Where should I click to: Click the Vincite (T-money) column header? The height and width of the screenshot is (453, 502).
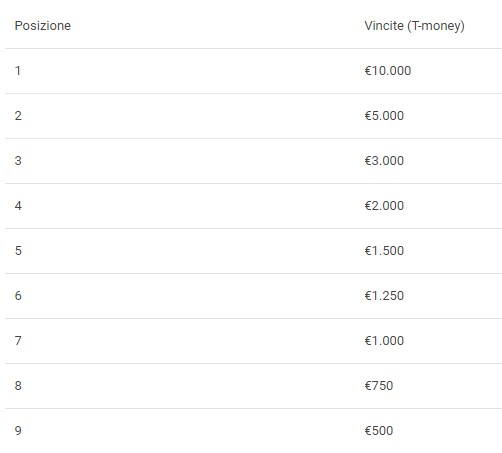click(414, 26)
